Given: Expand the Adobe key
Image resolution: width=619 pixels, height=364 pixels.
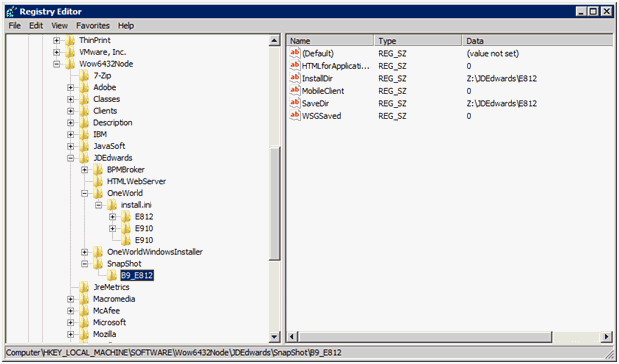Looking at the screenshot, I should coord(71,87).
